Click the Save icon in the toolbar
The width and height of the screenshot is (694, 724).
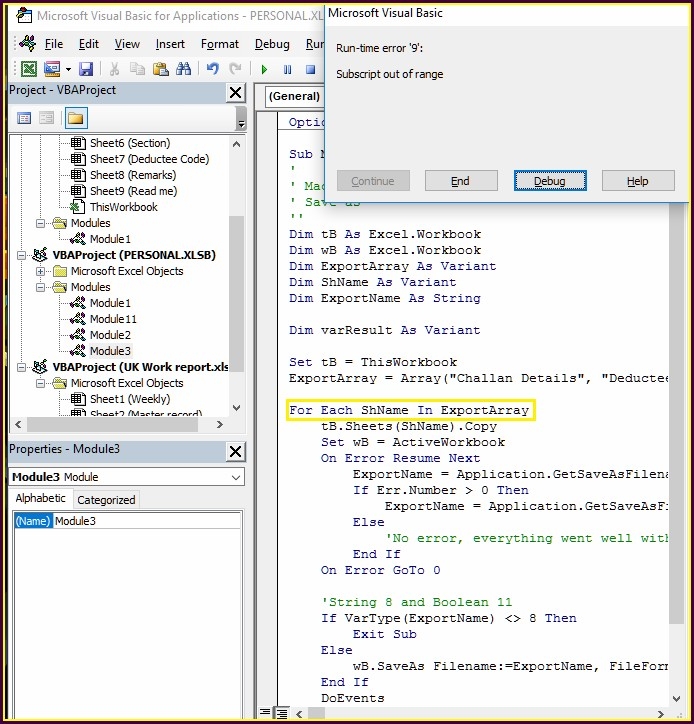point(86,69)
